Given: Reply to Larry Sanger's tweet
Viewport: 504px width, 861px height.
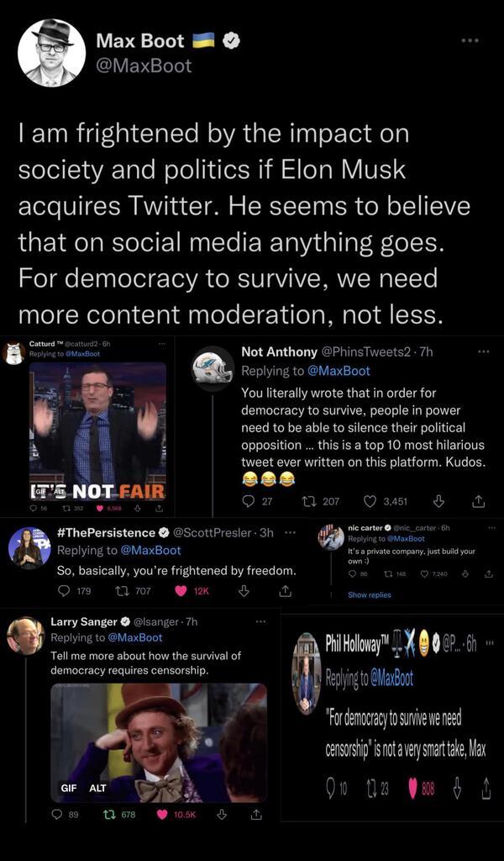Looking at the screenshot, I should (x=57, y=814).
